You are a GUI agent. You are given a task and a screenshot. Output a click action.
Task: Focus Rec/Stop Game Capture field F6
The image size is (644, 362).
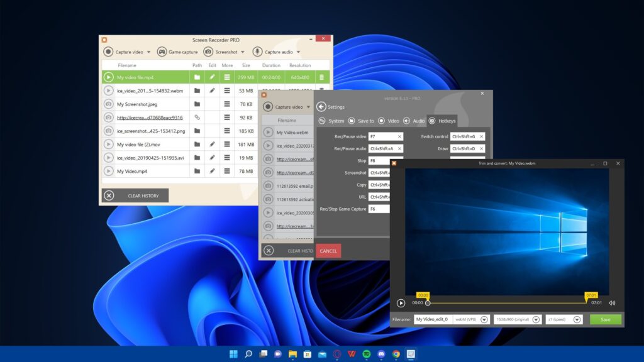pos(379,209)
